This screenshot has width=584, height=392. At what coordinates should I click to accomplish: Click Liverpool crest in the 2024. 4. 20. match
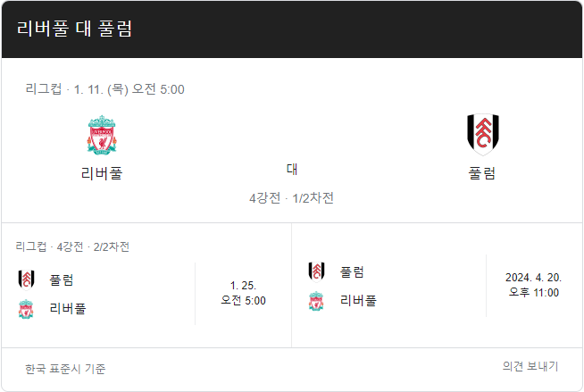316,301
